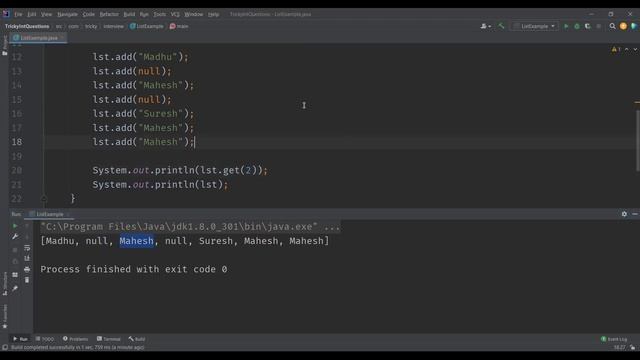640x360 pixels.
Task: Go to the next highlighted problem
Action: (x=635, y=49)
